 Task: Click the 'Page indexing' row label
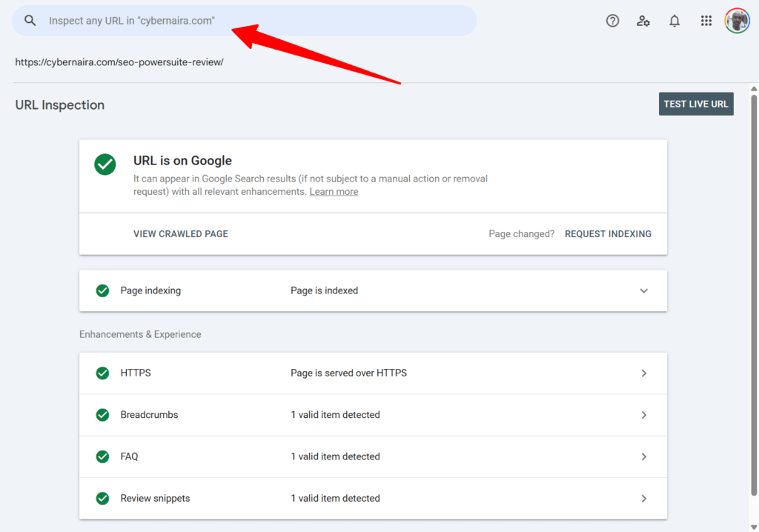point(150,290)
